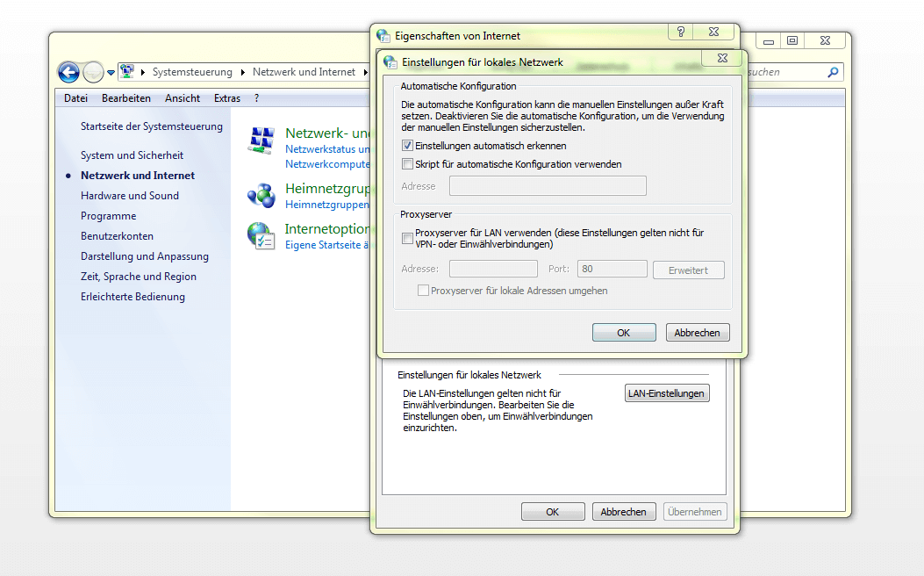Screen dimensions: 924x576
Task: Click the help question mark in Eigenschaften dialog
Action: click(x=681, y=32)
